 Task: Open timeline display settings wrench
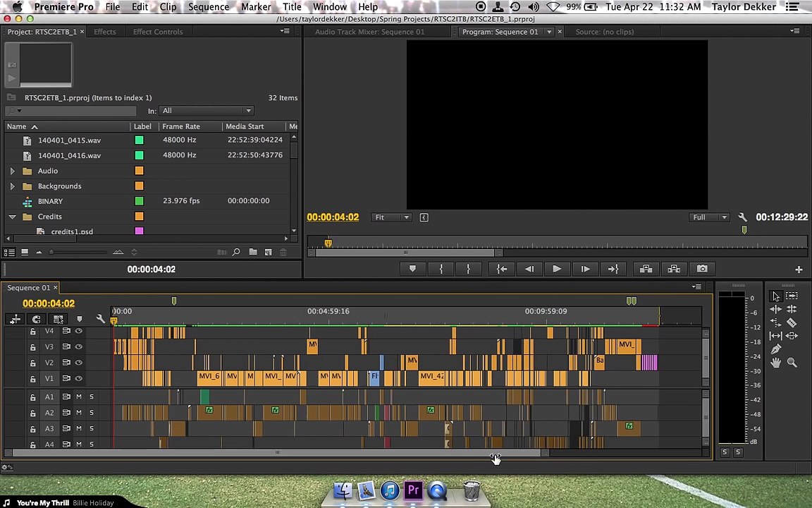point(101,319)
